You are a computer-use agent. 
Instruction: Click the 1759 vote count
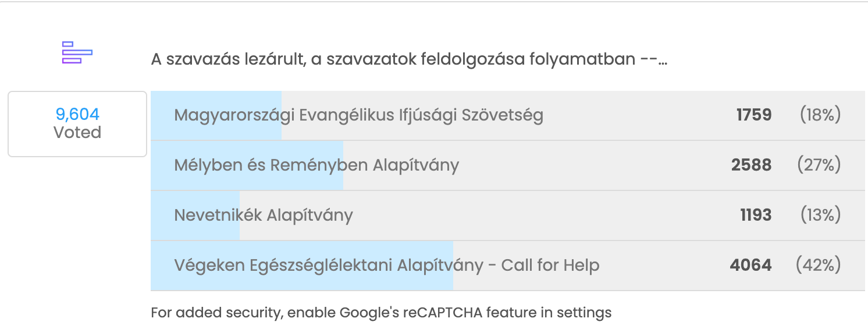[754, 115]
